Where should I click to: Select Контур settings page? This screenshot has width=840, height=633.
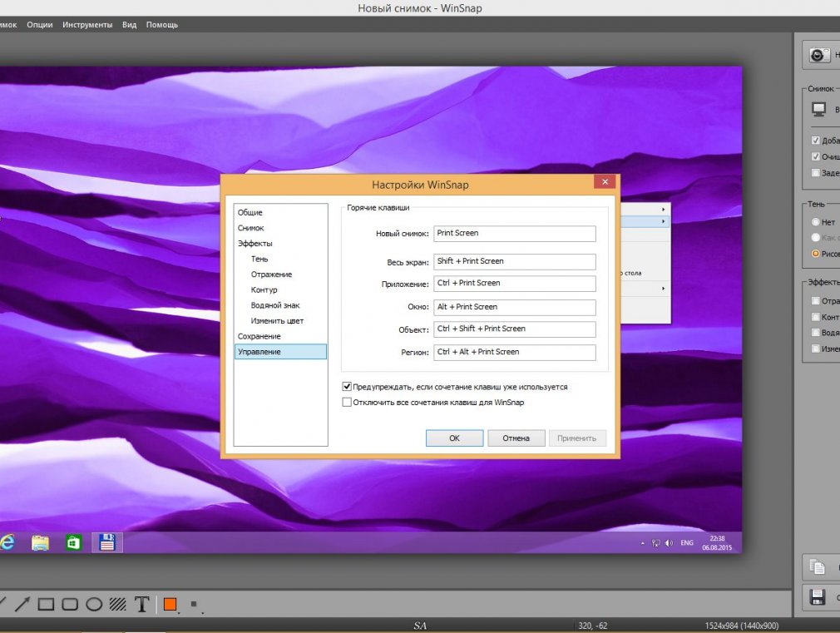[x=264, y=290]
